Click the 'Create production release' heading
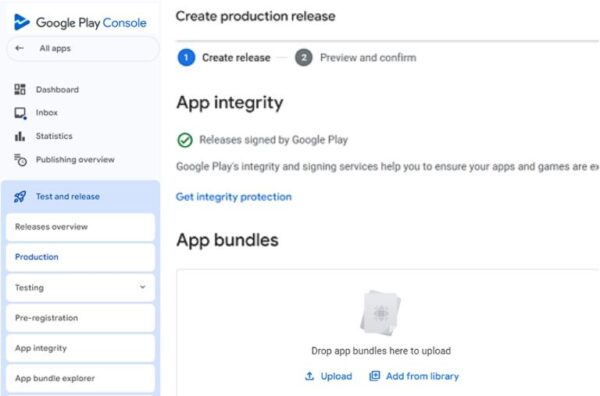600x396 pixels. [256, 16]
